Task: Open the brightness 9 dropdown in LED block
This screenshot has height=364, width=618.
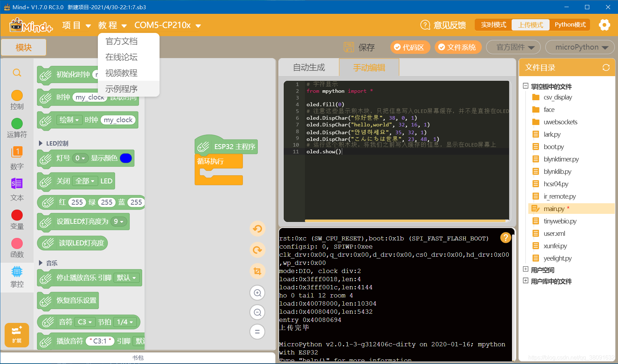Action: tap(118, 222)
